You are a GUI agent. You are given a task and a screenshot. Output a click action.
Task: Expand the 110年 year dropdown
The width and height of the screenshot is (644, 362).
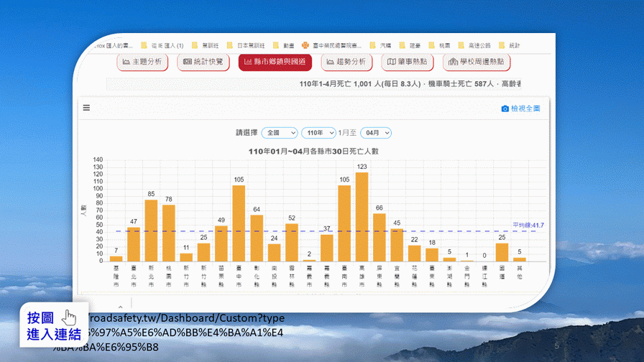click(x=318, y=133)
